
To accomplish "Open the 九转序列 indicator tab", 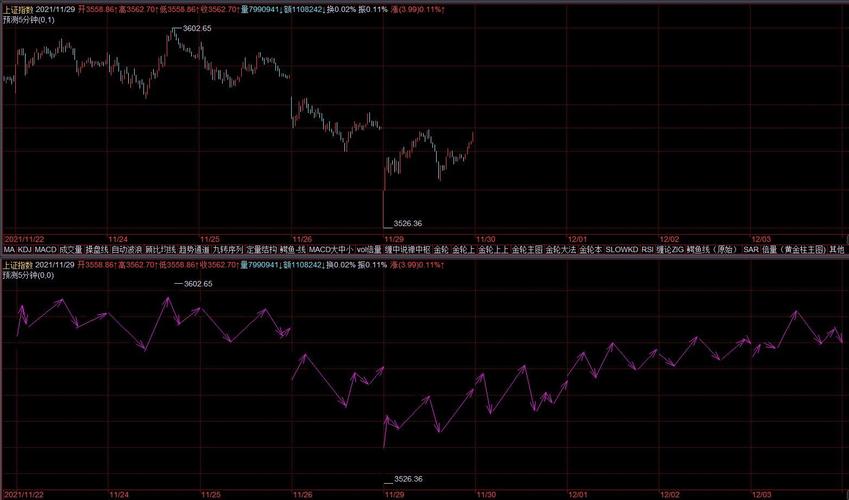I will click(x=228, y=249).
